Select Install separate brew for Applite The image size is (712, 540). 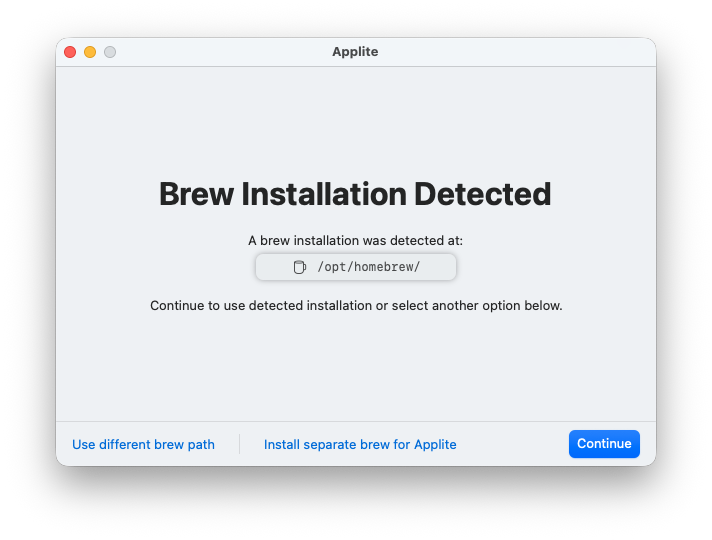coord(360,444)
